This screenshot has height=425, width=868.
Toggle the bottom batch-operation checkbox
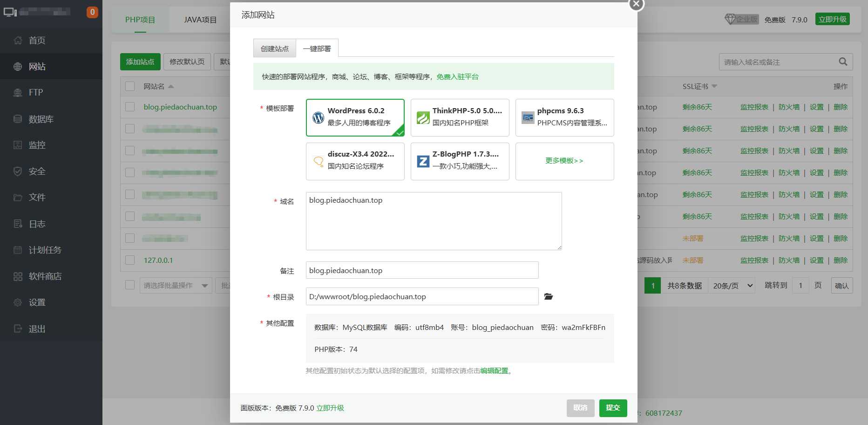pos(130,285)
